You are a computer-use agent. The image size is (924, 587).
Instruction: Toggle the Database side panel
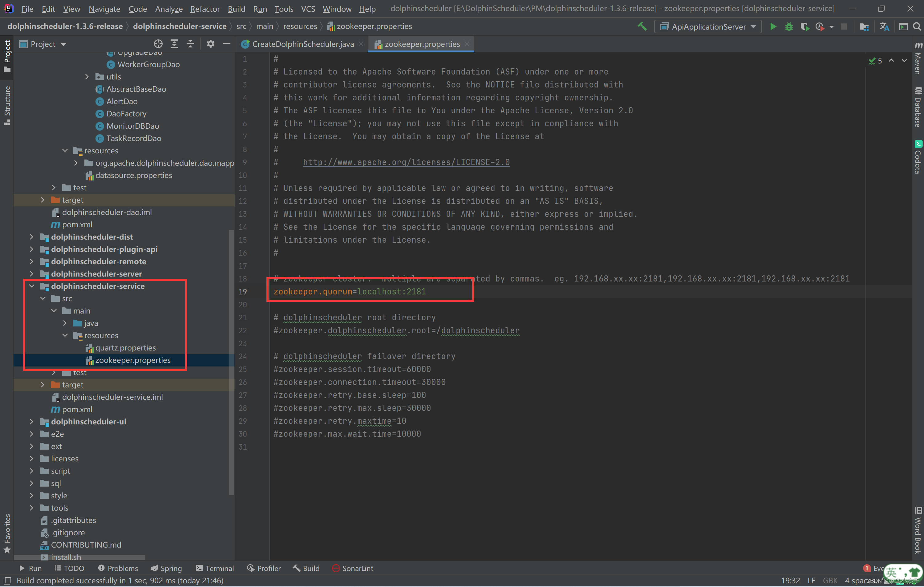[918, 107]
